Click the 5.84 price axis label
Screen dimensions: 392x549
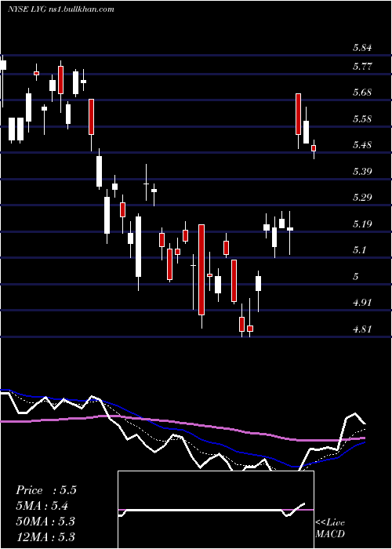click(362, 48)
